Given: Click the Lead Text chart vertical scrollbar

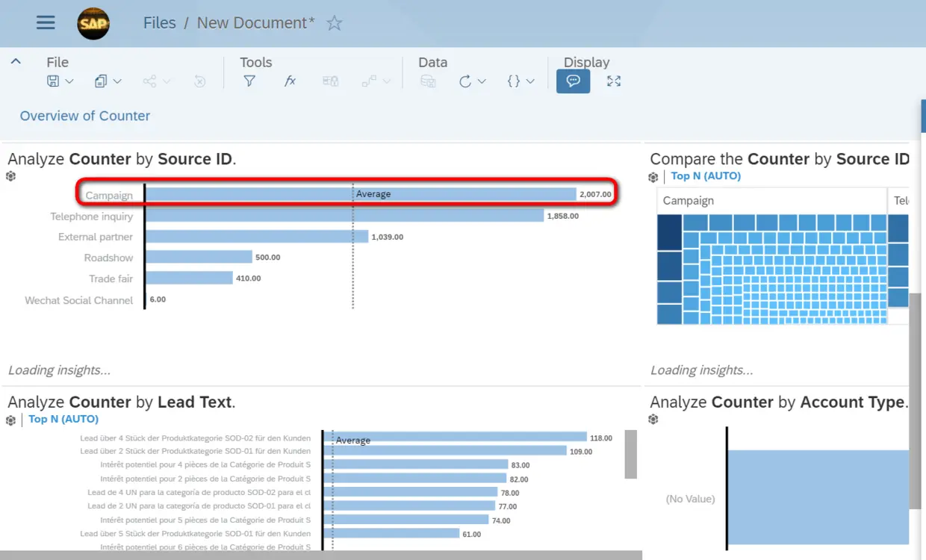Looking at the screenshot, I should (631, 454).
